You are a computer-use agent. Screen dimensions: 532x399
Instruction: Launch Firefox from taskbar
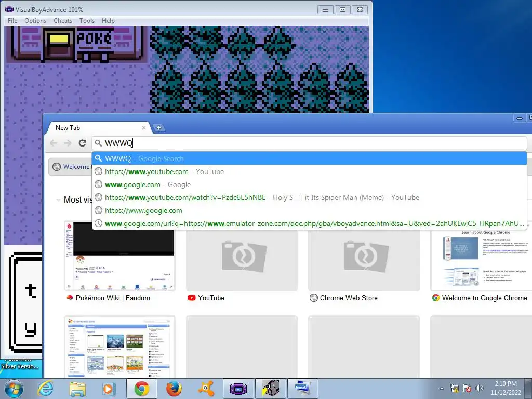click(174, 389)
